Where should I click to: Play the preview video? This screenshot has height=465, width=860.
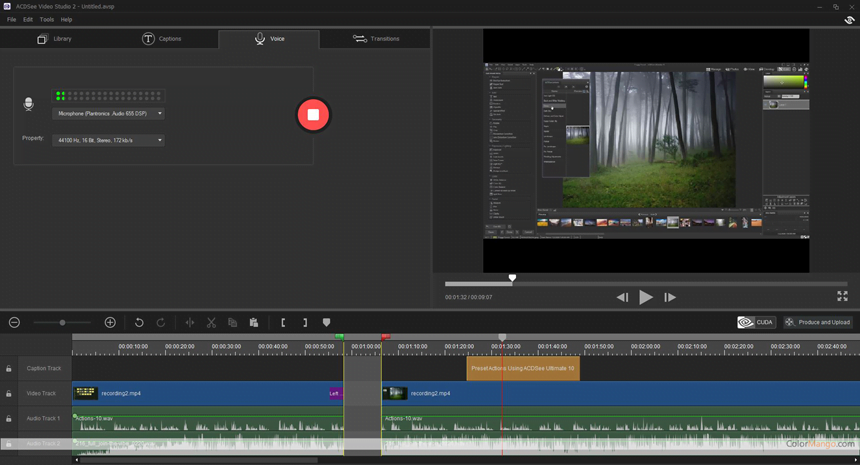[646, 297]
